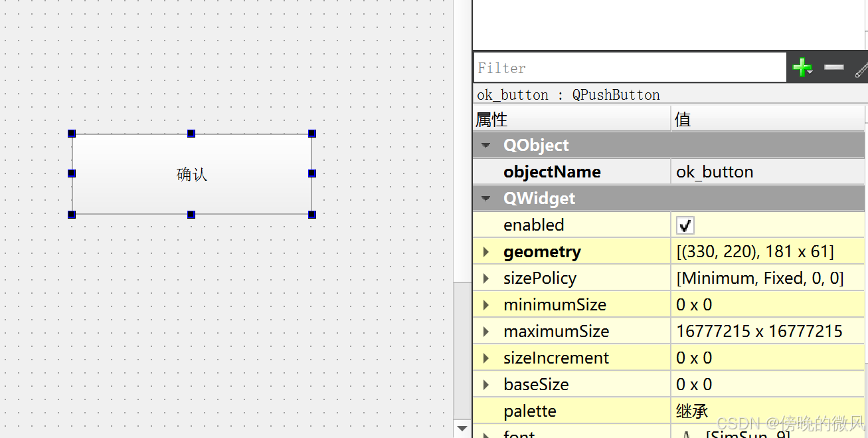Click the palette value showing 继承

691,411
